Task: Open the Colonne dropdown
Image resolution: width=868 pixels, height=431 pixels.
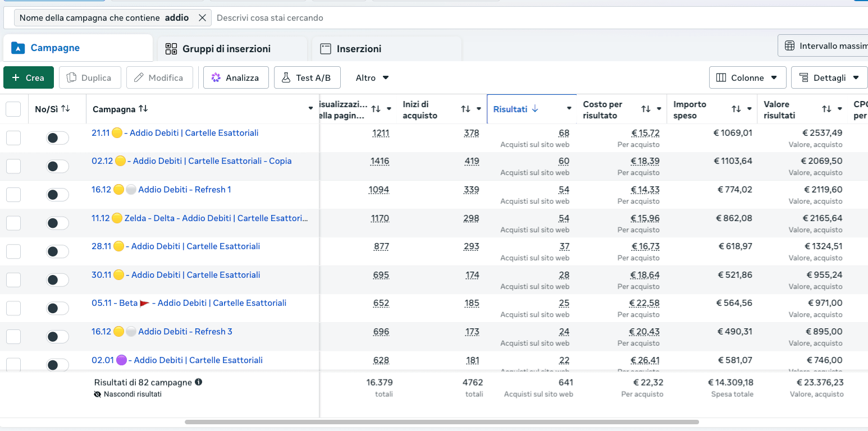Action: 747,77
